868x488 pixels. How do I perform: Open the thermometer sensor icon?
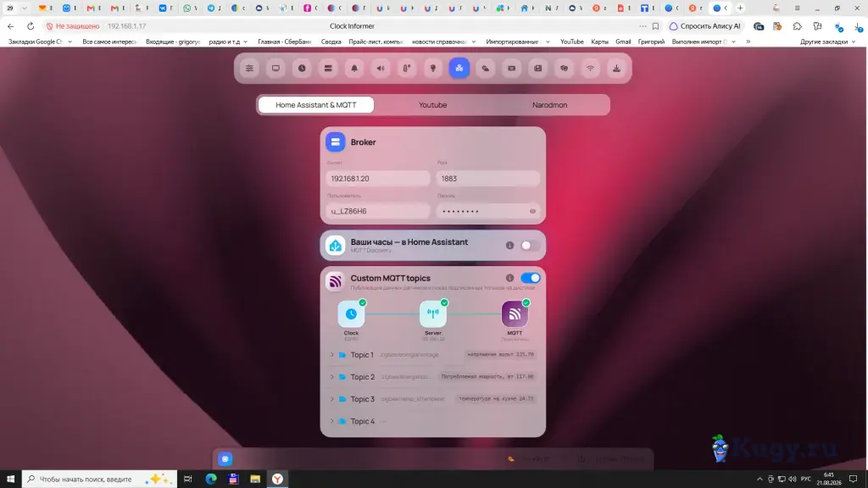coord(407,68)
